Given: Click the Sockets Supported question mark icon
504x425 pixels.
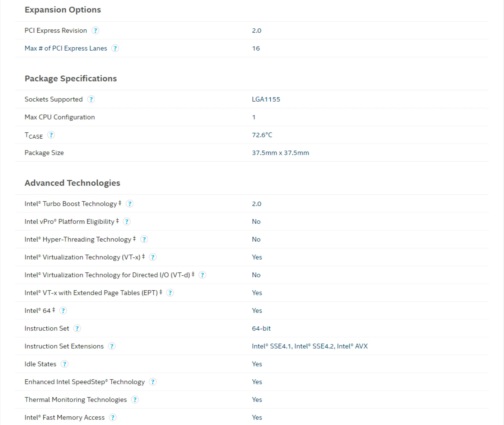Looking at the screenshot, I should (x=91, y=99).
